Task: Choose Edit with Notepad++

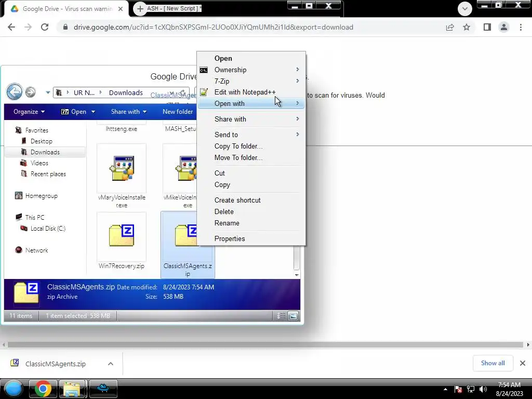Action: pos(251,92)
